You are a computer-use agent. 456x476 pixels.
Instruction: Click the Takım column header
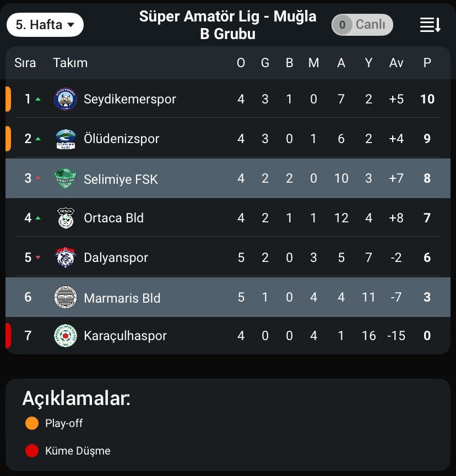70,63
